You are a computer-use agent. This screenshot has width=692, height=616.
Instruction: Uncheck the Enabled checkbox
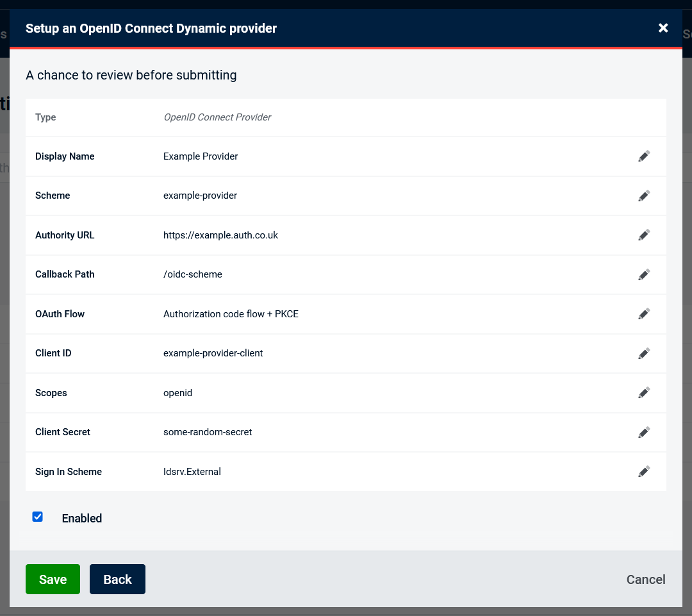pos(38,517)
